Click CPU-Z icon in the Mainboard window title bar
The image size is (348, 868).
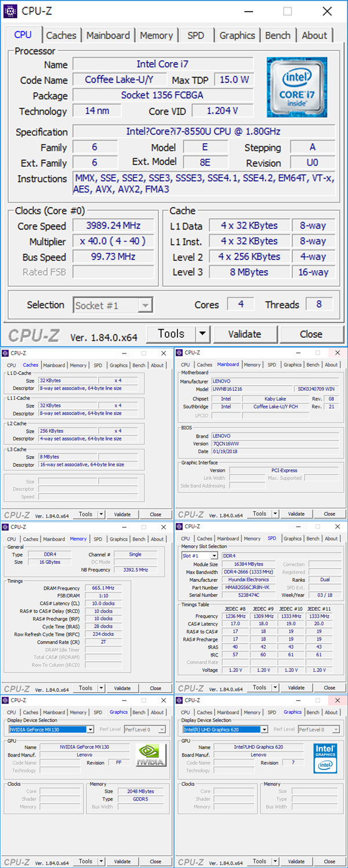coord(179,352)
